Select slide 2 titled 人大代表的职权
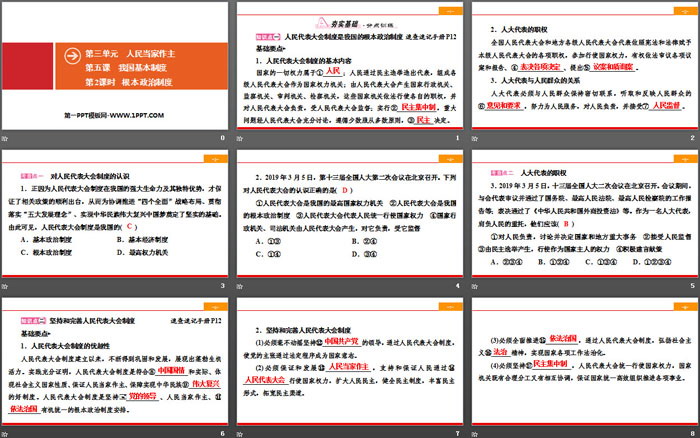This screenshot has height=438, width=700. coord(584,66)
